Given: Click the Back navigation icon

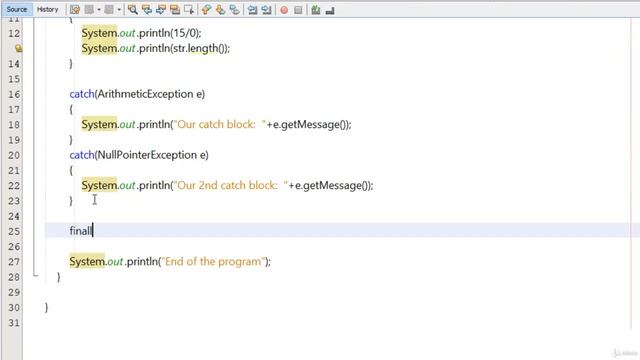Looking at the screenshot, I should (89, 10).
